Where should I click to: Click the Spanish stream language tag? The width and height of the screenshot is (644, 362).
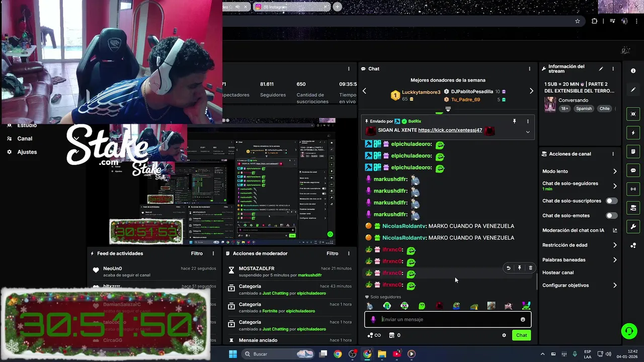pyautogui.click(x=584, y=109)
